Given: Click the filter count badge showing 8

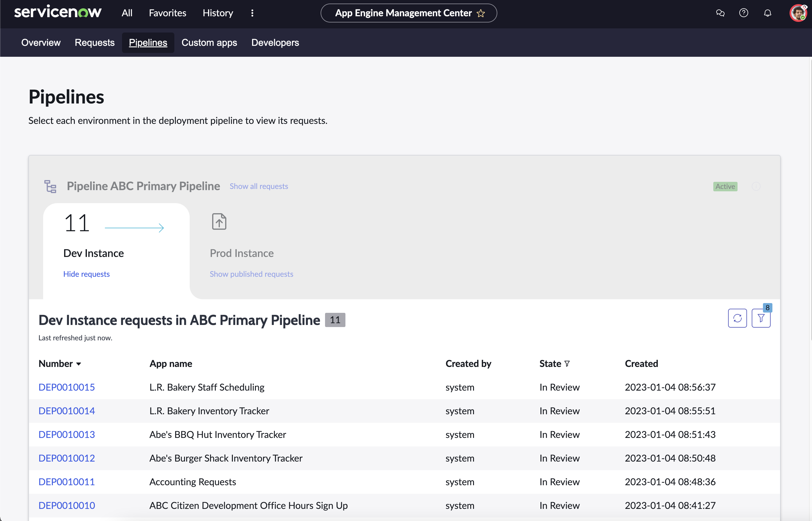Looking at the screenshot, I should pos(767,308).
